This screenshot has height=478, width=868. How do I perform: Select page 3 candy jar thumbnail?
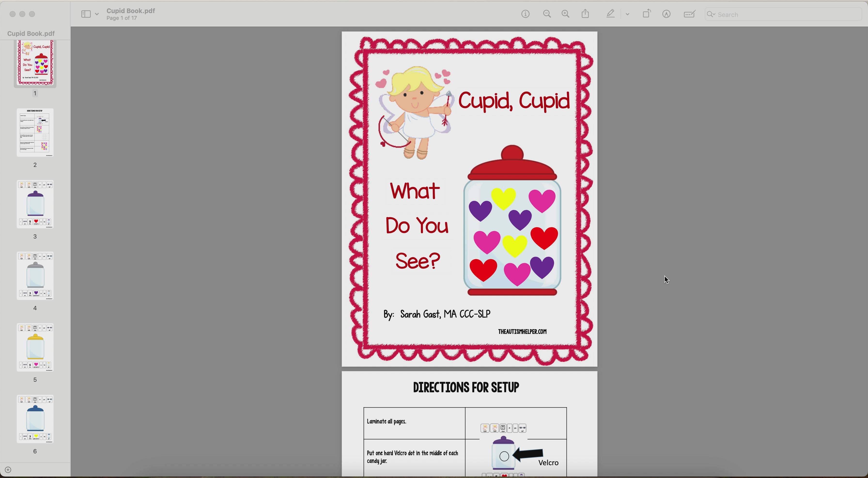pyautogui.click(x=35, y=205)
